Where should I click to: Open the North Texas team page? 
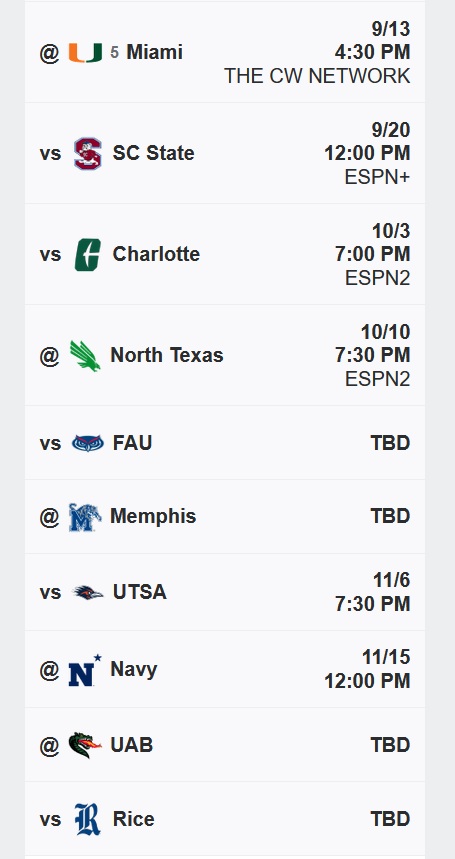pyautogui.click(x=166, y=355)
